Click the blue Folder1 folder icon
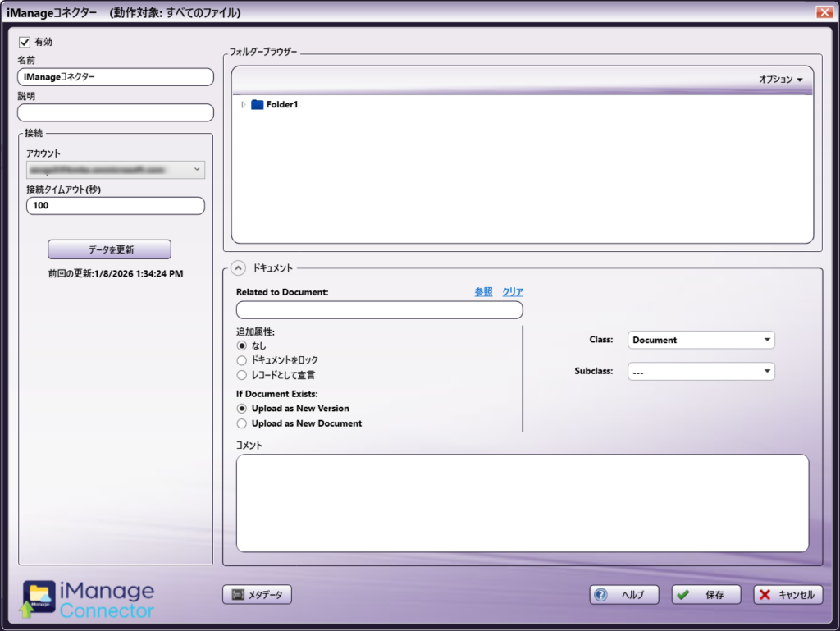Image resolution: width=840 pixels, height=631 pixels. pos(257,105)
